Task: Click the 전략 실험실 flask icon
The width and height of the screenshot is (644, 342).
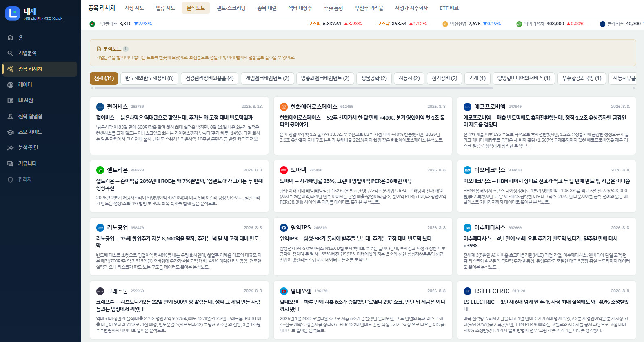Action: coord(10,116)
